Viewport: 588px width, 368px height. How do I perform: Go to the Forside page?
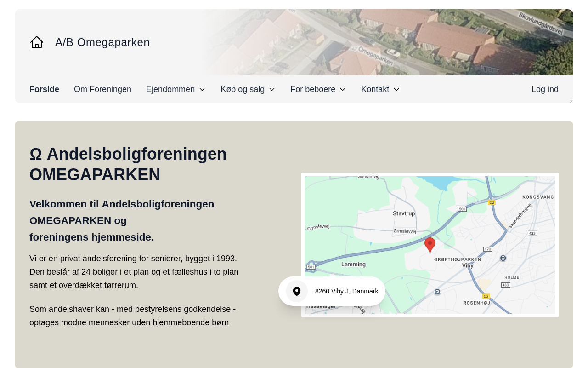(x=44, y=89)
